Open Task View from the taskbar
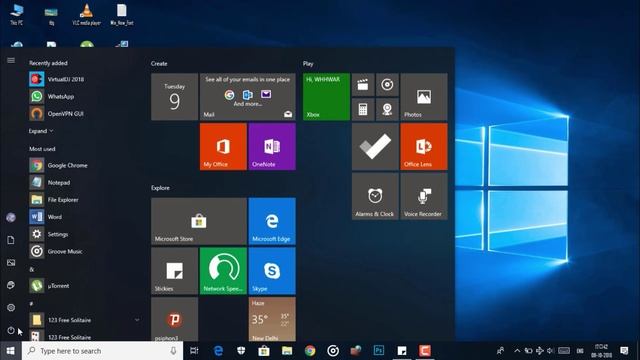The height and width of the screenshot is (360, 640). [194, 351]
